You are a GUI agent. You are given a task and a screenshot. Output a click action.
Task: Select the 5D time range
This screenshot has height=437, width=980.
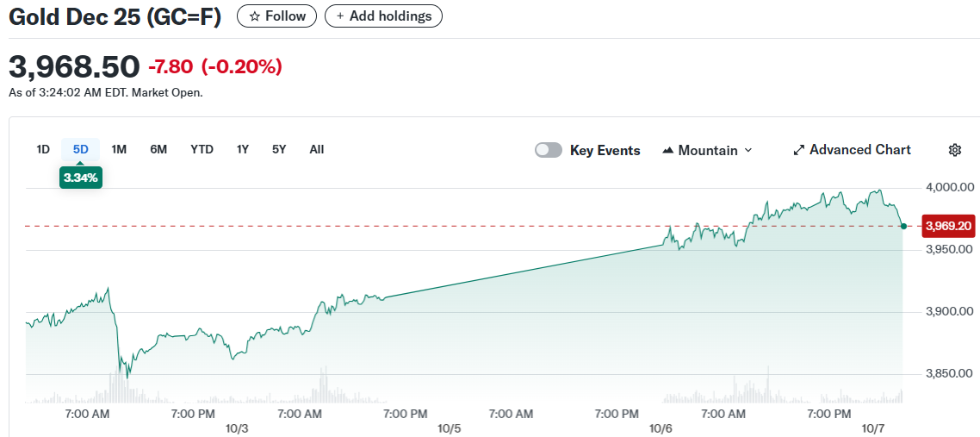coord(81,149)
